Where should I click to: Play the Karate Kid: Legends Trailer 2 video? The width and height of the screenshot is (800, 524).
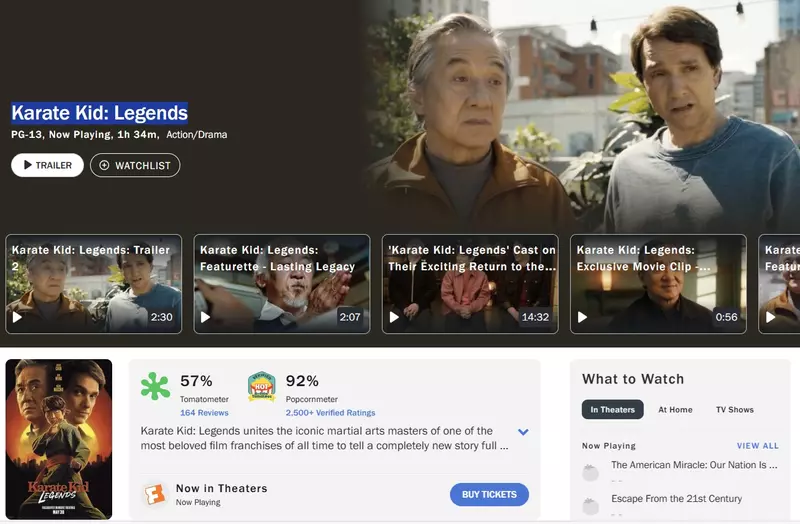click(94, 284)
